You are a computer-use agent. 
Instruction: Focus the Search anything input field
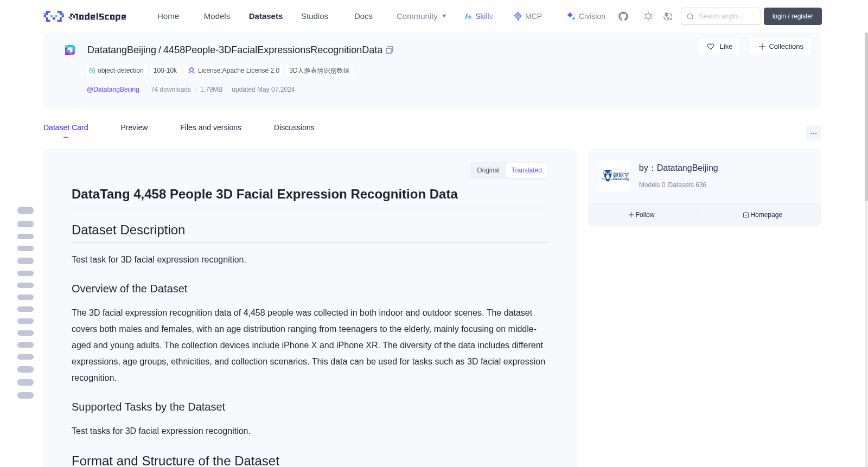click(x=721, y=16)
